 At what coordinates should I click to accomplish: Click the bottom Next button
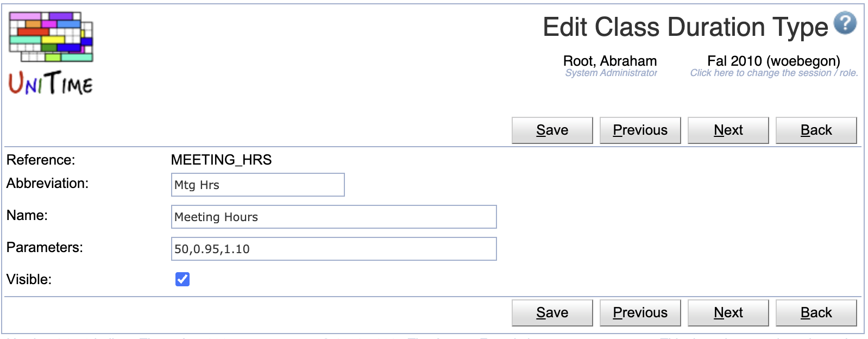click(x=728, y=313)
